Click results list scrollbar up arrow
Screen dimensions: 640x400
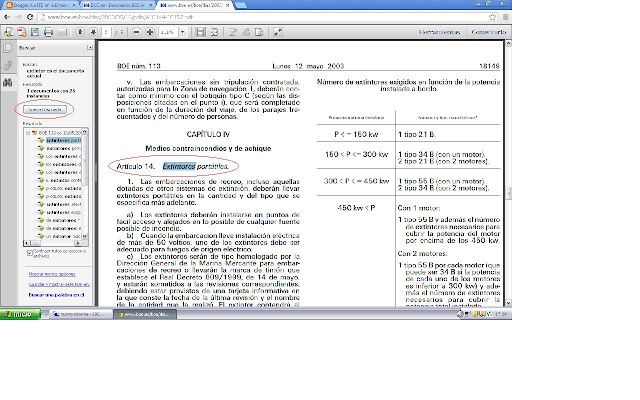pos(84,131)
